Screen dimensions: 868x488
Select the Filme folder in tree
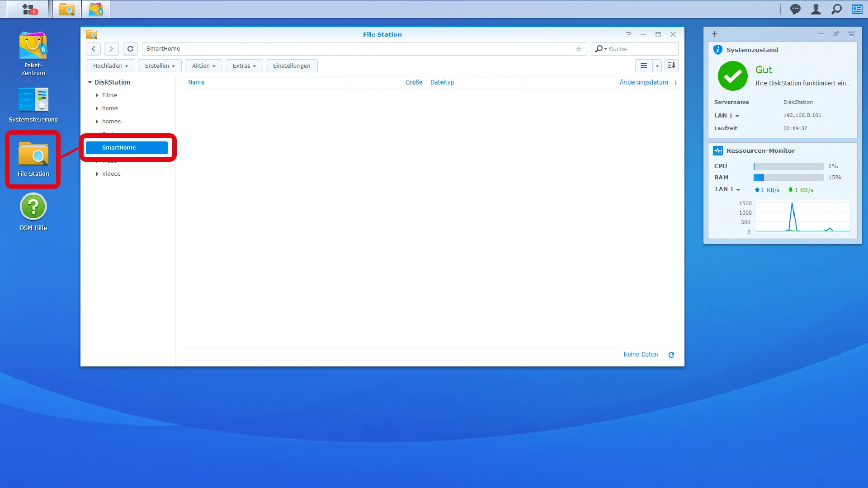click(x=109, y=95)
